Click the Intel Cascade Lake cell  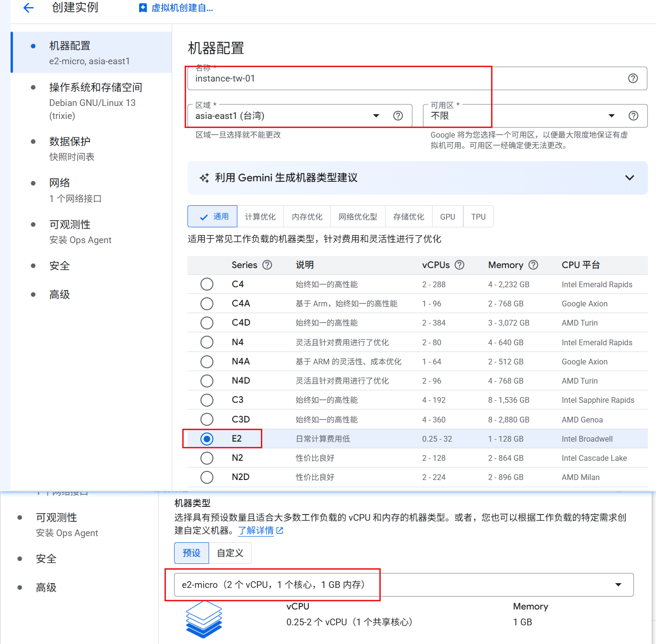click(x=594, y=458)
